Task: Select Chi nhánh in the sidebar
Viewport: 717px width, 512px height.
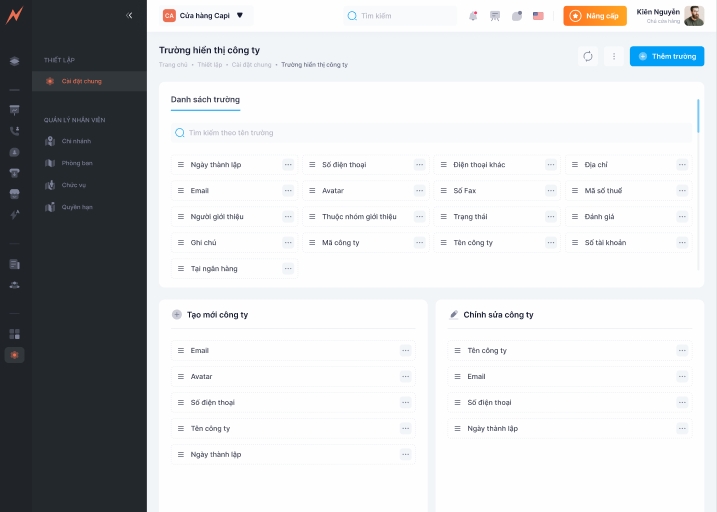Action: coord(76,141)
